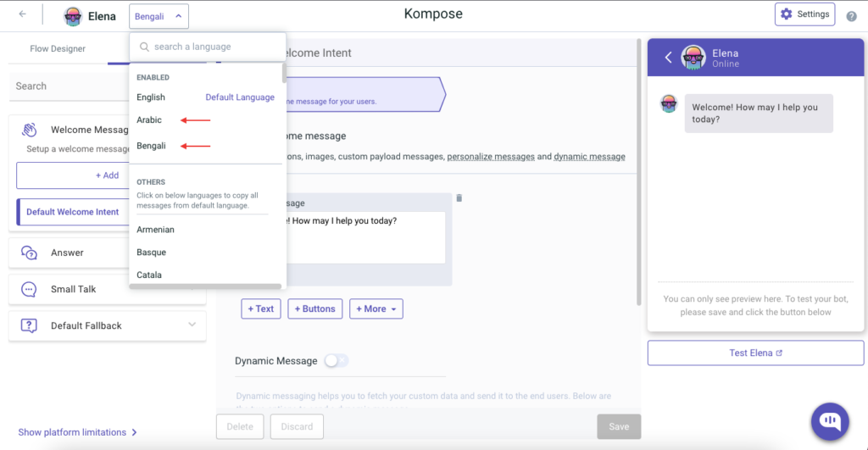The height and width of the screenshot is (450, 868).
Task: Toggle the Dynamic Message switch
Action: tap(336, 361)
